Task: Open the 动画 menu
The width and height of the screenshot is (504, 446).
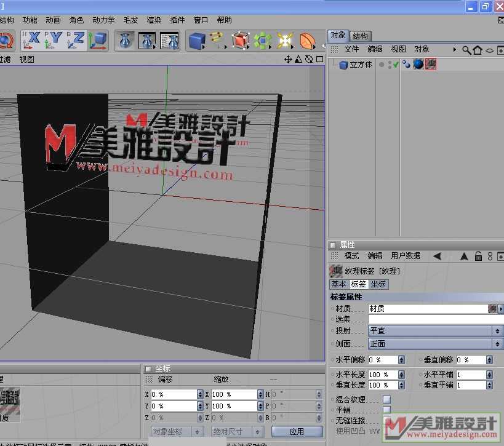Action: [53, 20]
